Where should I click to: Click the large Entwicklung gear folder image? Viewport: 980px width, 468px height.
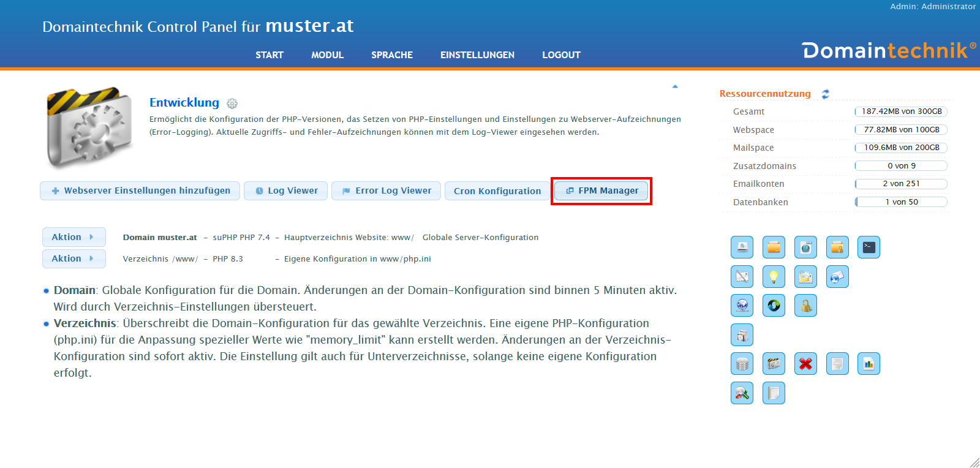(x=90, y=127)
